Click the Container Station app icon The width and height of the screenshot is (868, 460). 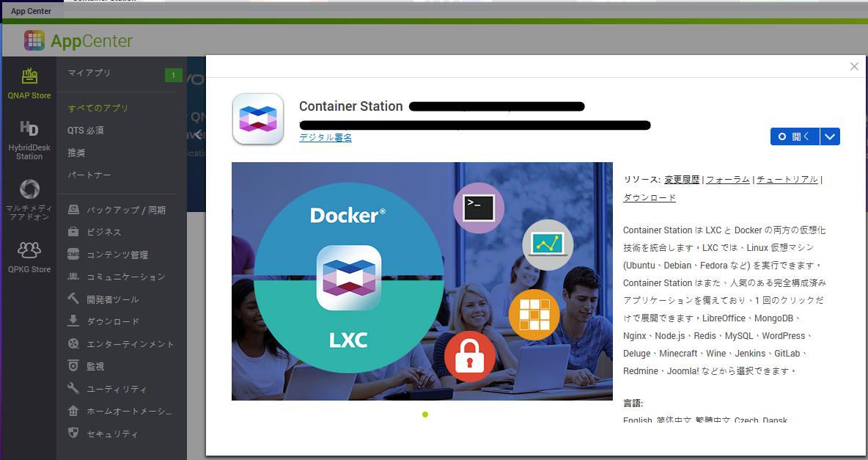point(258,119)
